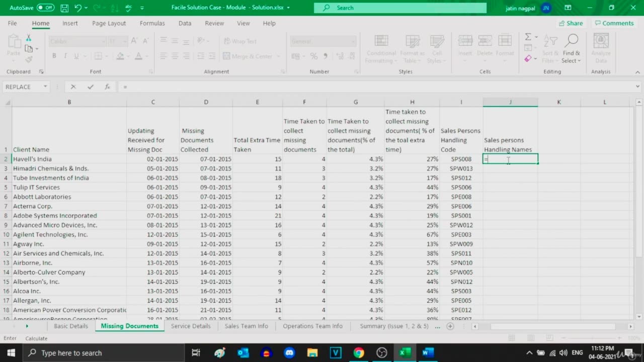This screenshot has width=644, height=362.
Task: Click the Copy icon in Clipboard group
Action: coord(29,49)
